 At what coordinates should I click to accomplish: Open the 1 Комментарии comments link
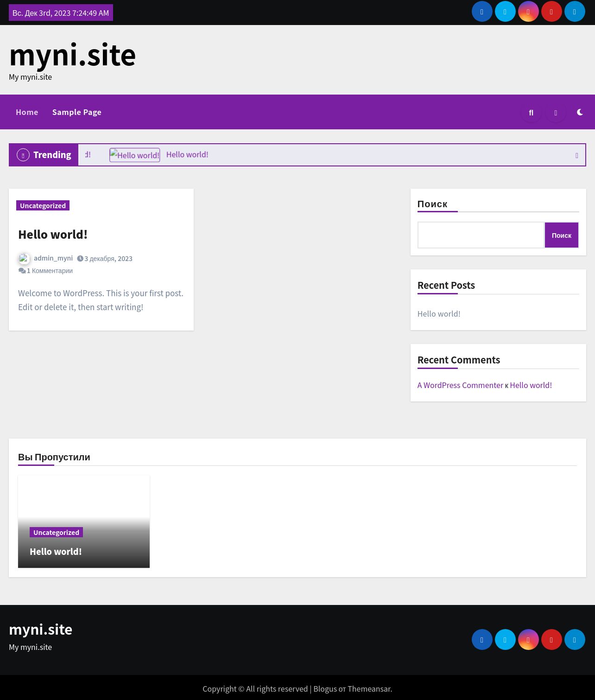[50, 271]
